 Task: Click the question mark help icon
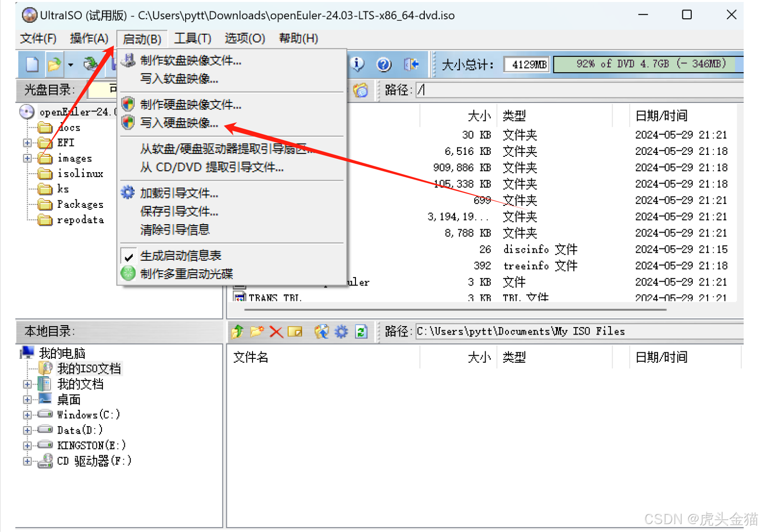384,64
